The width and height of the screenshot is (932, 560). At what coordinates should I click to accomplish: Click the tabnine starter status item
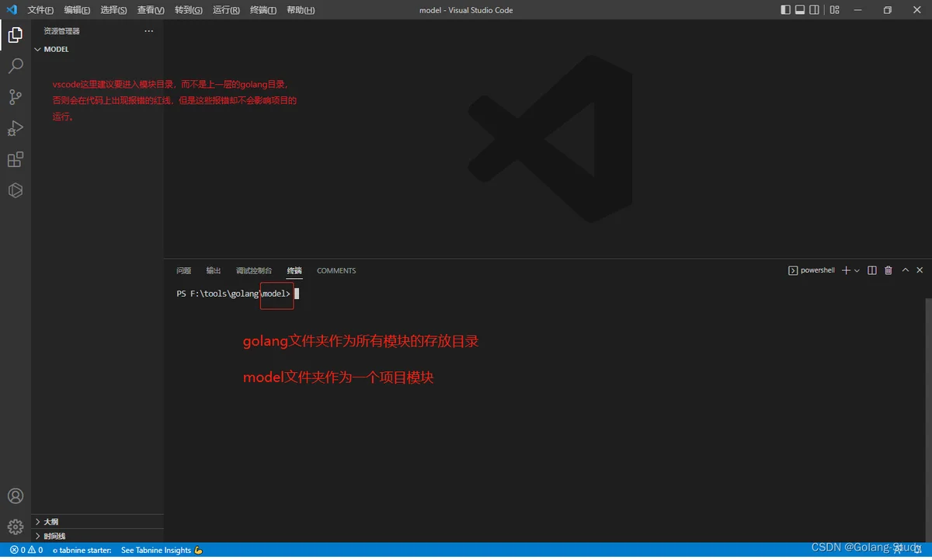[x=82, y=551]
